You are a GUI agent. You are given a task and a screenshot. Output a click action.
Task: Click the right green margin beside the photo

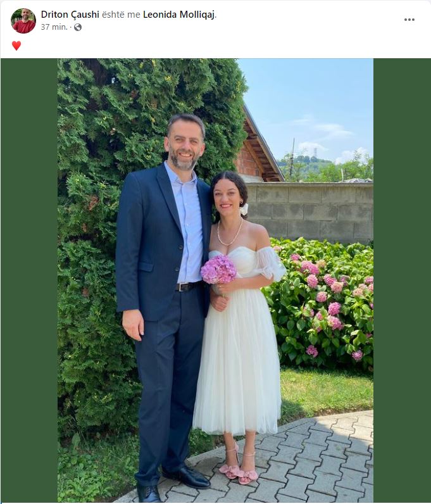click(402, 280)
